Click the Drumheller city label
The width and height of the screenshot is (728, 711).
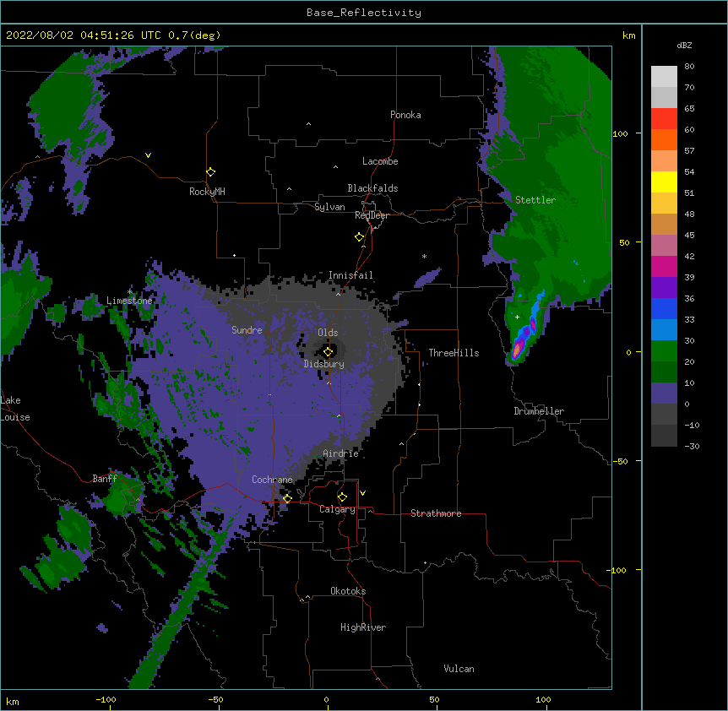click(539, 411)
